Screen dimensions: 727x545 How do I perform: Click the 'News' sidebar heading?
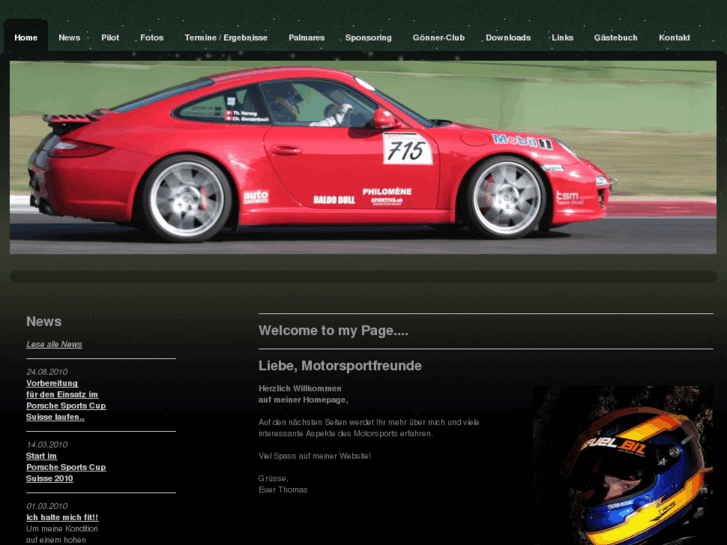point(44,321)
